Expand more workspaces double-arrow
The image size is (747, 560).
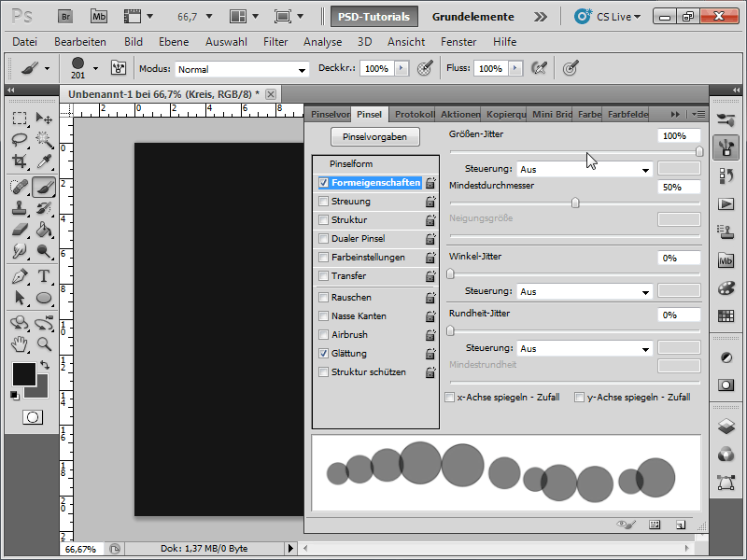click(541, 17)
